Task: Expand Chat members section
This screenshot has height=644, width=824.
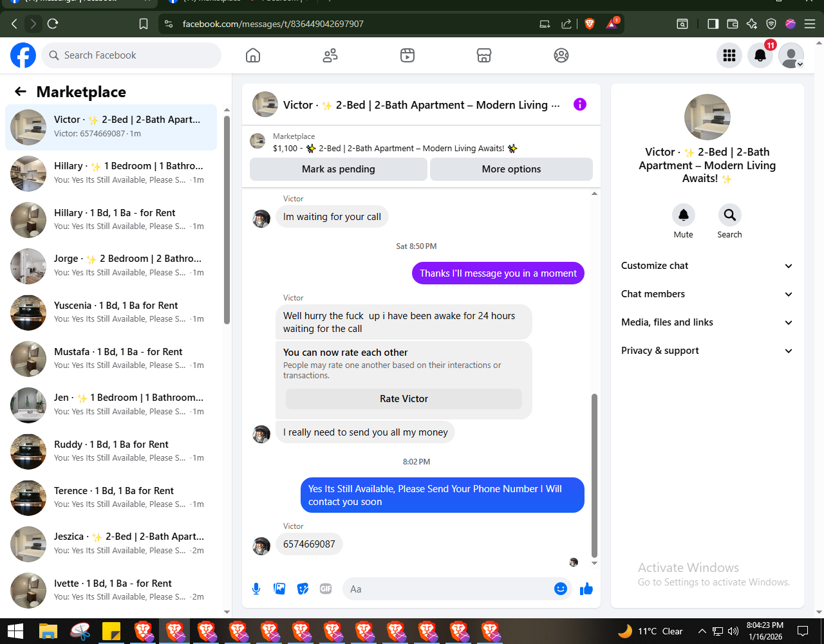Action: point(707,294)
